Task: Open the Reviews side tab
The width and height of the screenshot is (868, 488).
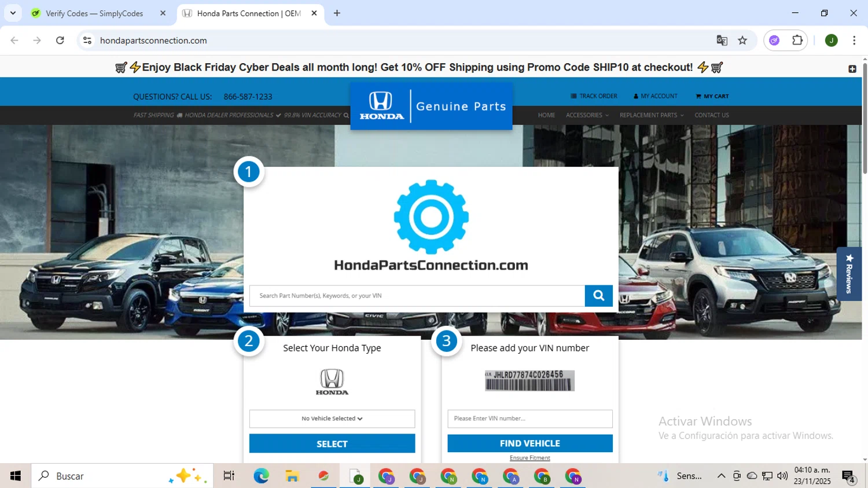Action: coord(849,274)
